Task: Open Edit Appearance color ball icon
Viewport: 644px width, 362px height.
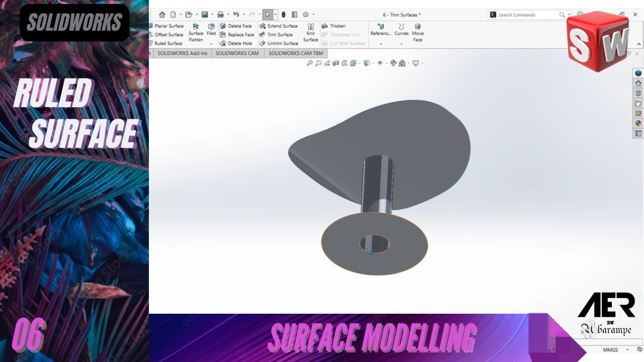Action: click(393, 63)
